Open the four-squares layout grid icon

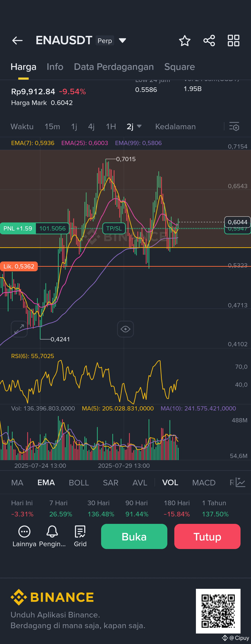pos(234,41)
